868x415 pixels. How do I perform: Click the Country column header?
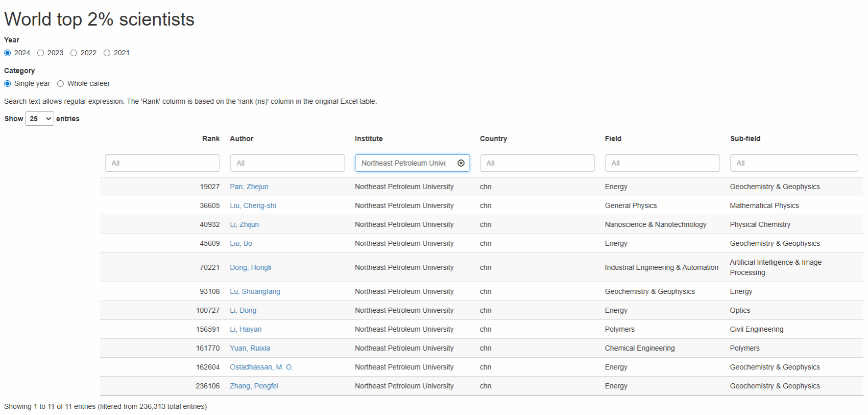point(493,139)
